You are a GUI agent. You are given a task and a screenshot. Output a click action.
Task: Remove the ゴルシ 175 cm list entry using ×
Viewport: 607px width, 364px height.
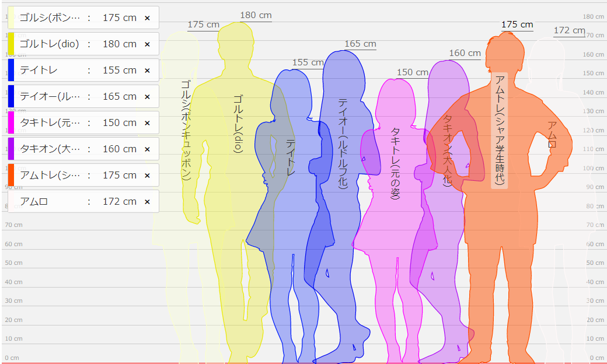click(x=147, y=18)
